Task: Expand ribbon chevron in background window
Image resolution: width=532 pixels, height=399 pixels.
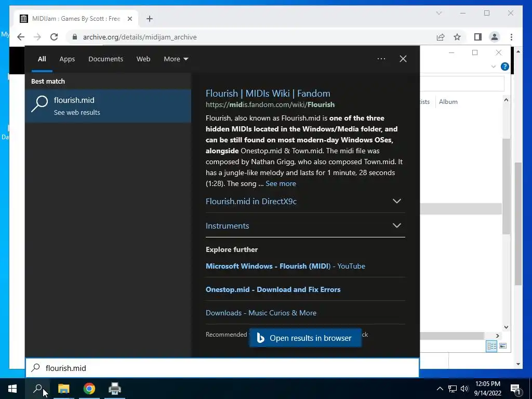Action: coord(494,66)
